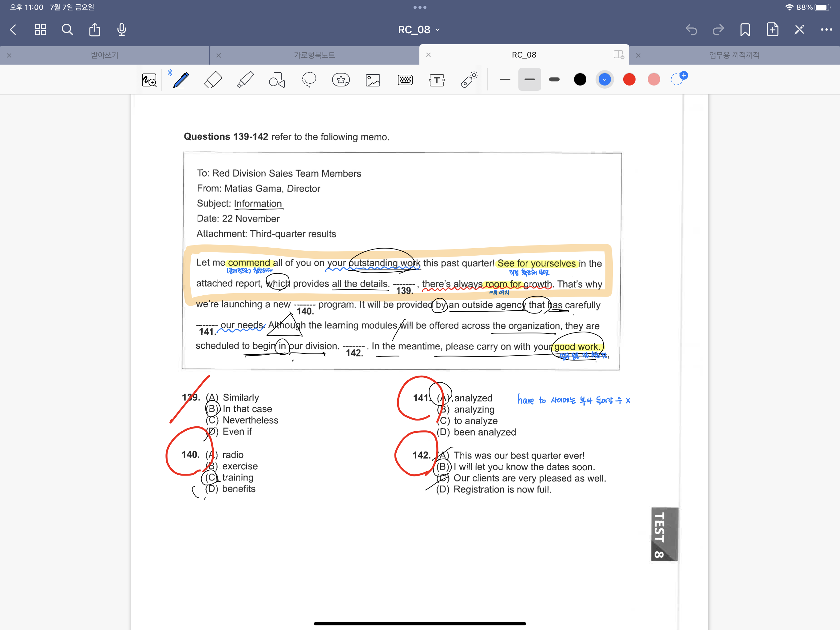Image resolution: width=840 pixels, height=630 pixels.
Task: Switch to the 가로형북노트 tab
Action: click(x=314, y=55)
